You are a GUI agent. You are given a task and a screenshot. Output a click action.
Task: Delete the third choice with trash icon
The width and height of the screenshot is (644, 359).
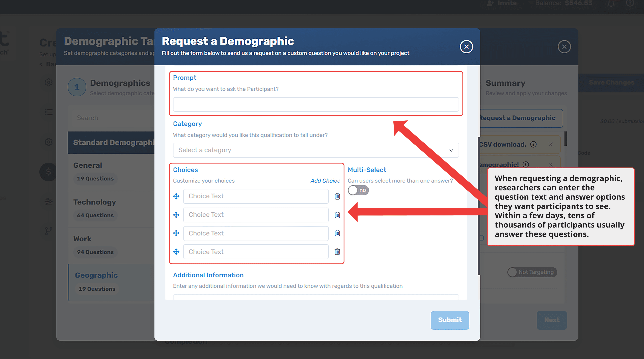[x=337, y=233]
